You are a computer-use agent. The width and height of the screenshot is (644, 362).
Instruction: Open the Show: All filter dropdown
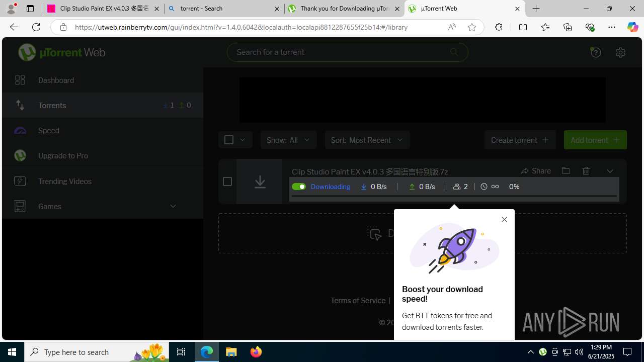point(288,140)
